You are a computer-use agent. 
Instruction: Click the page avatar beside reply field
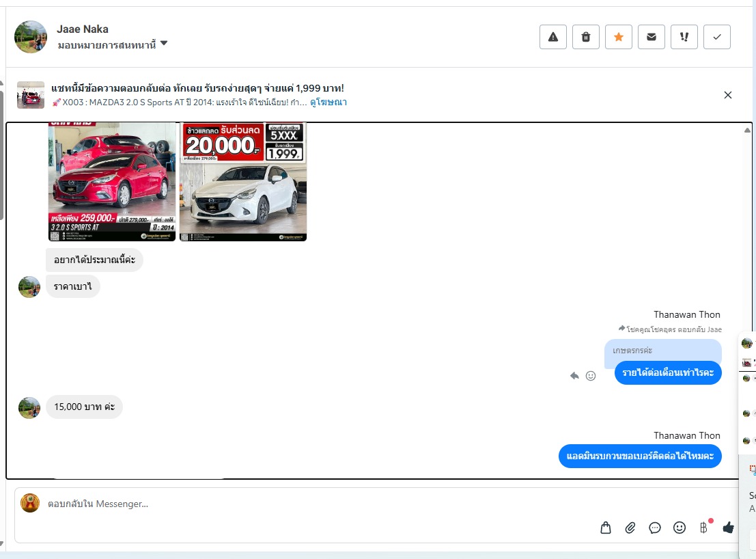coord(30,503)
